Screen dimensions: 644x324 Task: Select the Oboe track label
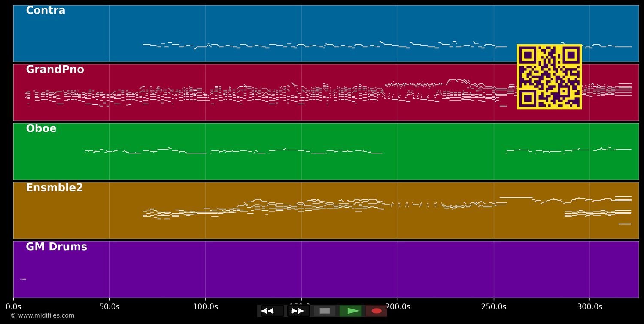click(x=41, y=128)
